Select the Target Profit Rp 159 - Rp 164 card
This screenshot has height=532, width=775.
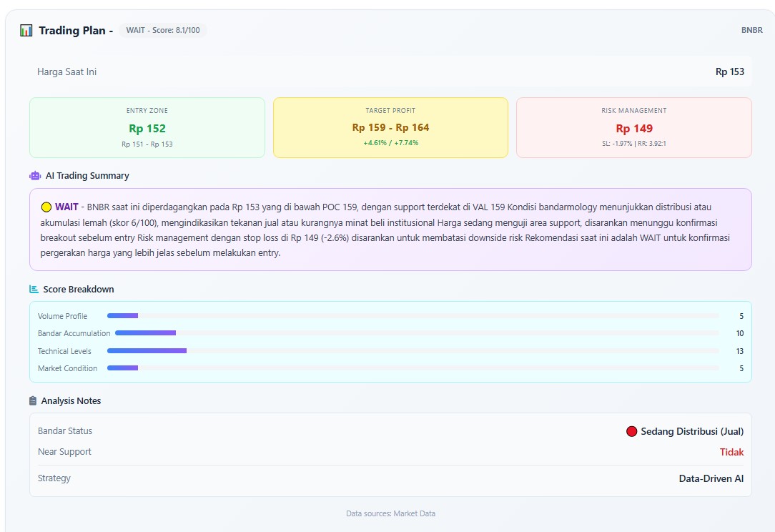(390, 127)
